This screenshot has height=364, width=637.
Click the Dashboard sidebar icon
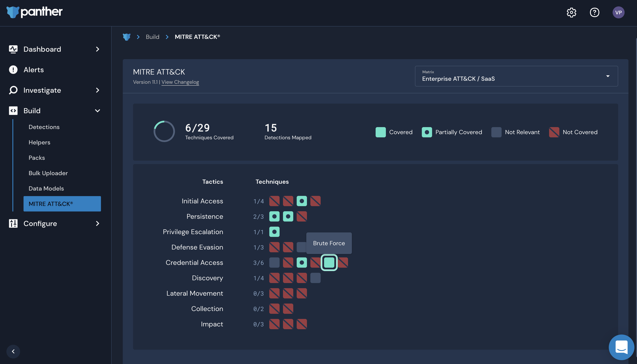[x=13, y=49]
